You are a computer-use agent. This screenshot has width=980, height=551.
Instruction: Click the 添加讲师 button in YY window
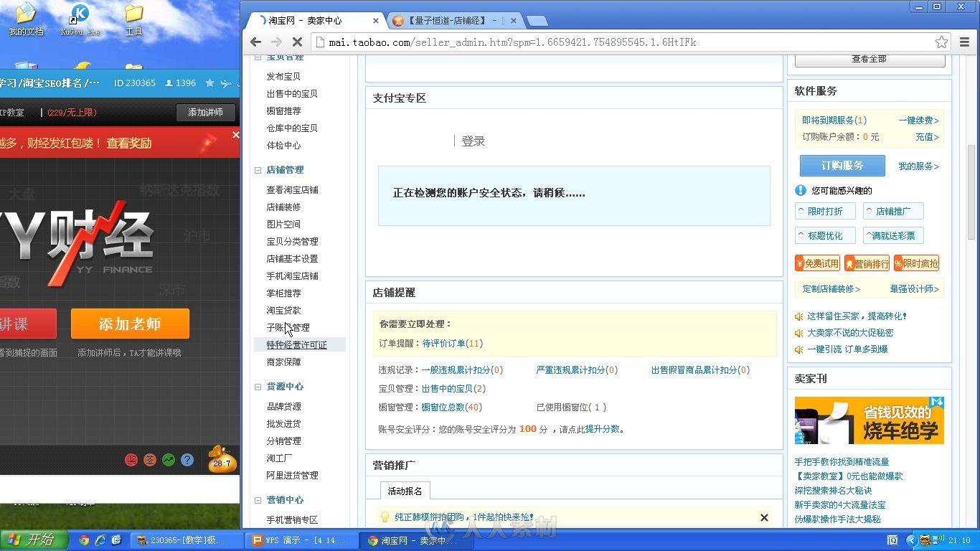pos(205,113)
